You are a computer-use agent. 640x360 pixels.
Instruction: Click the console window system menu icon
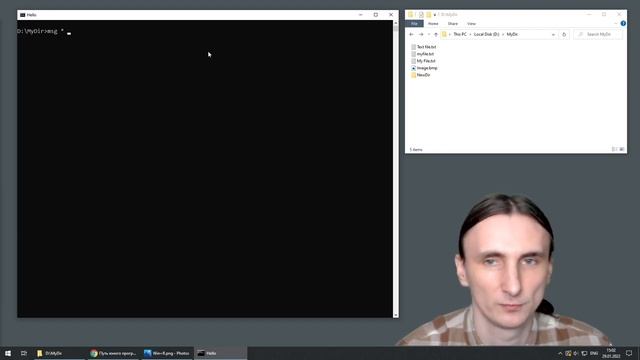(22, 15)
